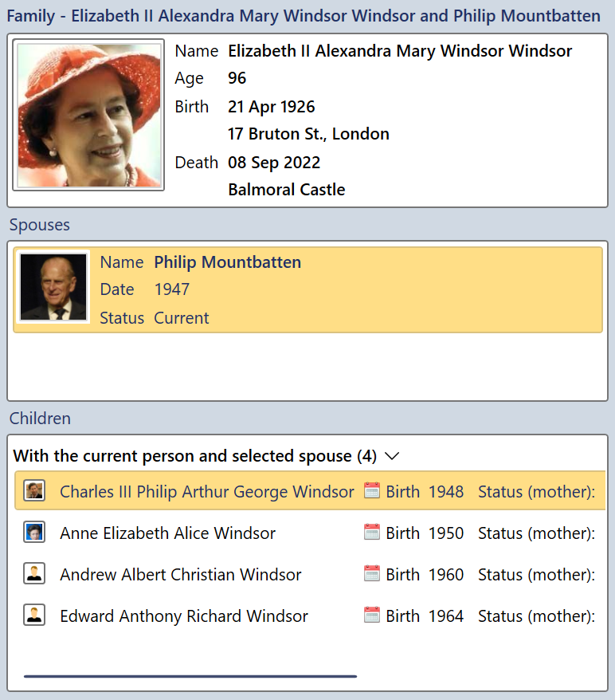Select Charles III Philip Arthur George Windsor
Screen dimensions: 615x700
tap(206, 491)
